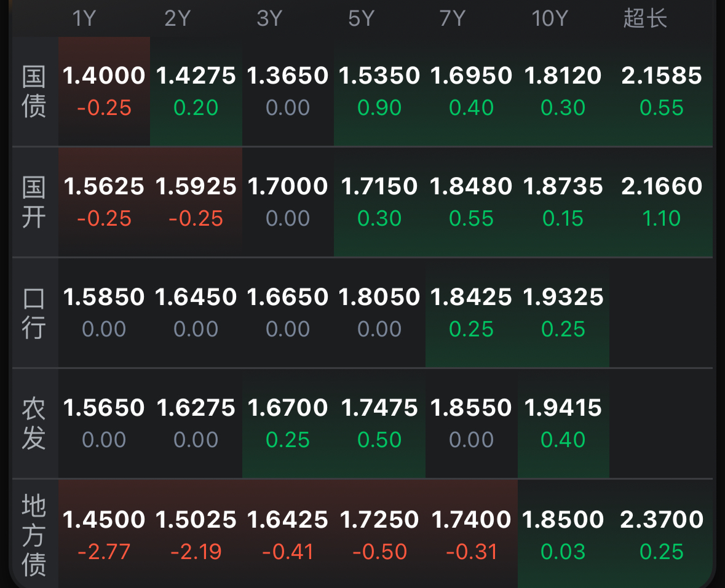Open the 地方债 row label
The height and width of the screenshot is (588, 725).
pos(34,535)
